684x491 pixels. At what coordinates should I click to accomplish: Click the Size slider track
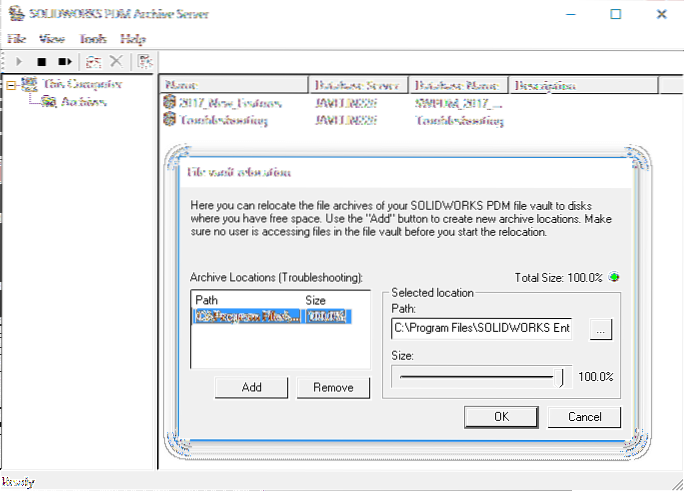pos(477,377)
